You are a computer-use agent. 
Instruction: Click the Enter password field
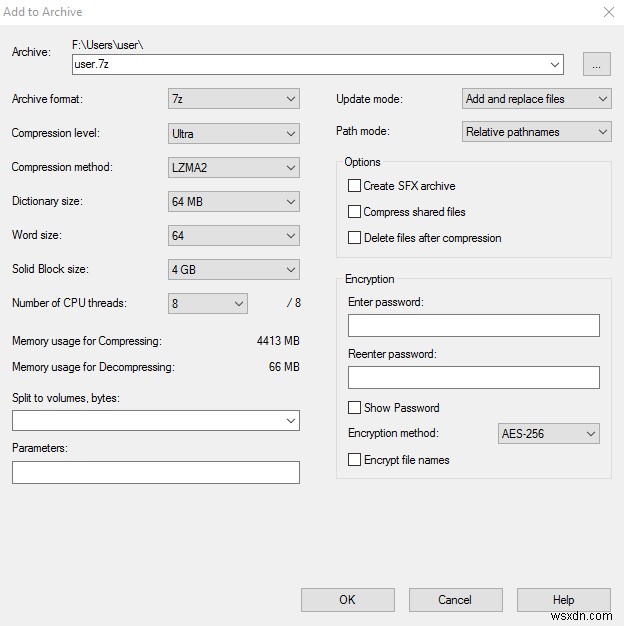(x=473, y=325)
